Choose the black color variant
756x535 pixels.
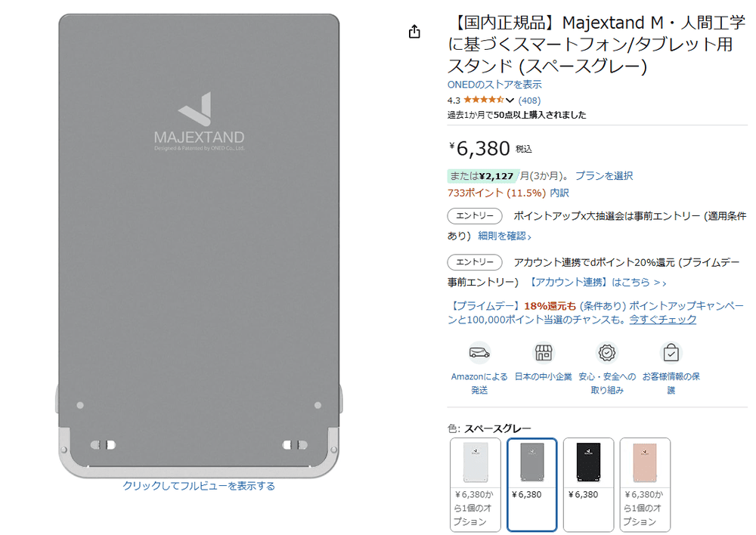[x=588, y=484]
